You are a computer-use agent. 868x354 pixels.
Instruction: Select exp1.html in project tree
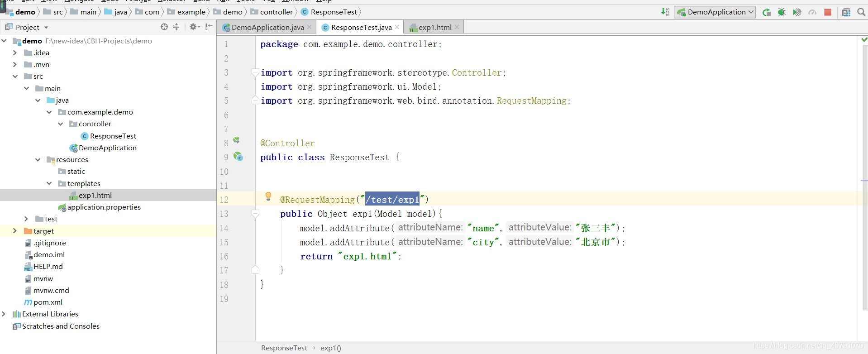(x=91, y=195)
